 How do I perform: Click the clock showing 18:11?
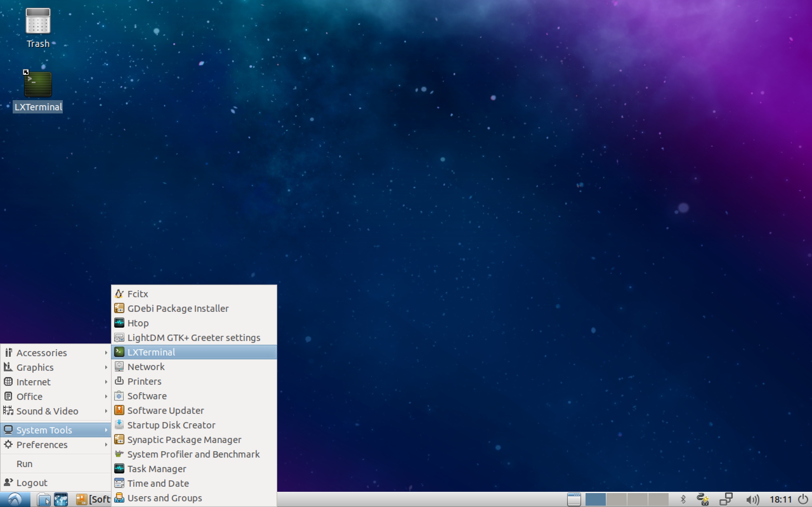point(781,500)
